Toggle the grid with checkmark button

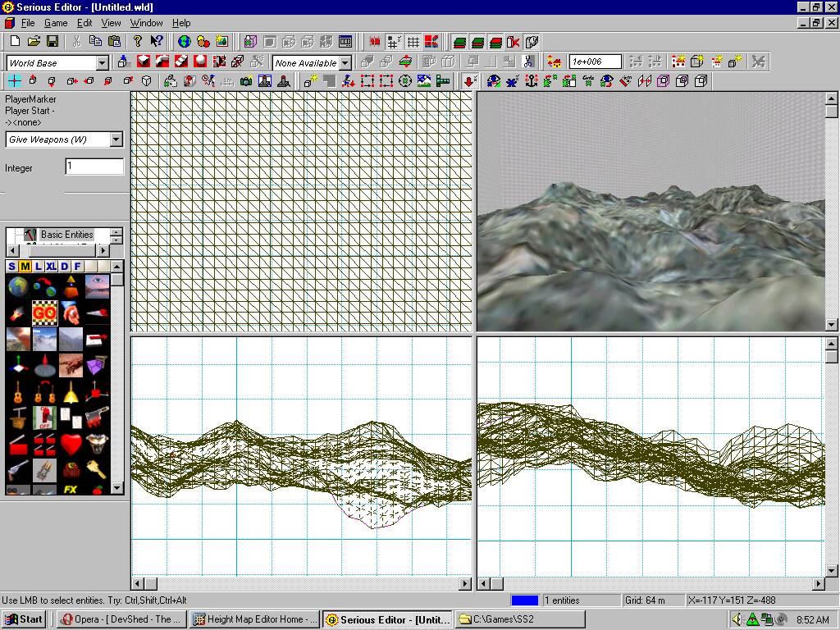(395, 41)
